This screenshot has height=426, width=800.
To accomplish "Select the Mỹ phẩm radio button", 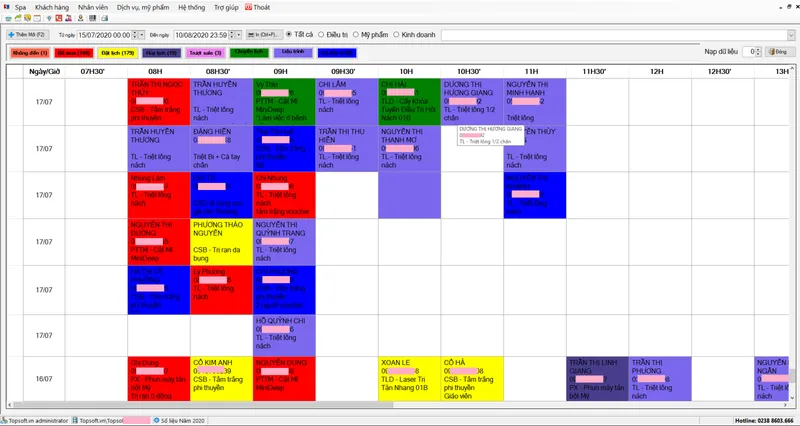I will [x=356, y=35].
